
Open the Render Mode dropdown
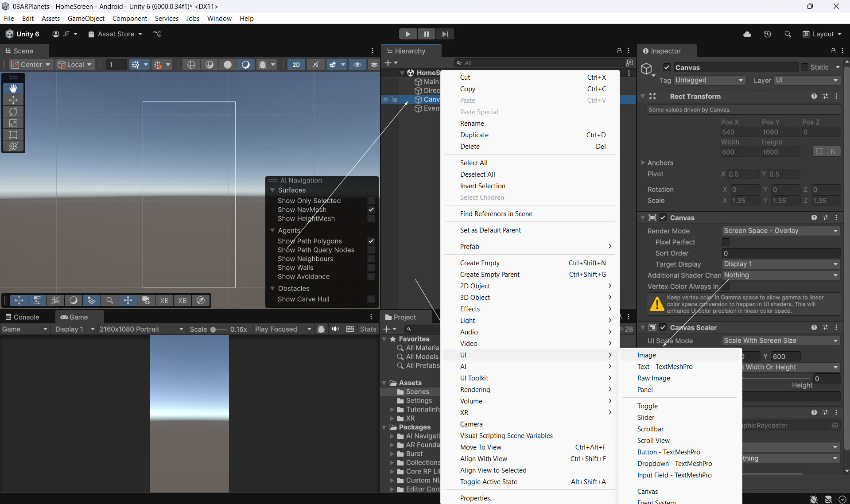780,231
